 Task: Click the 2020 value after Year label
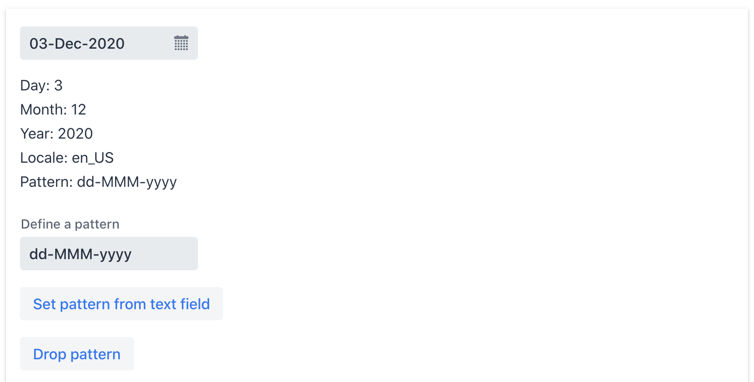[x=75, y=134]
